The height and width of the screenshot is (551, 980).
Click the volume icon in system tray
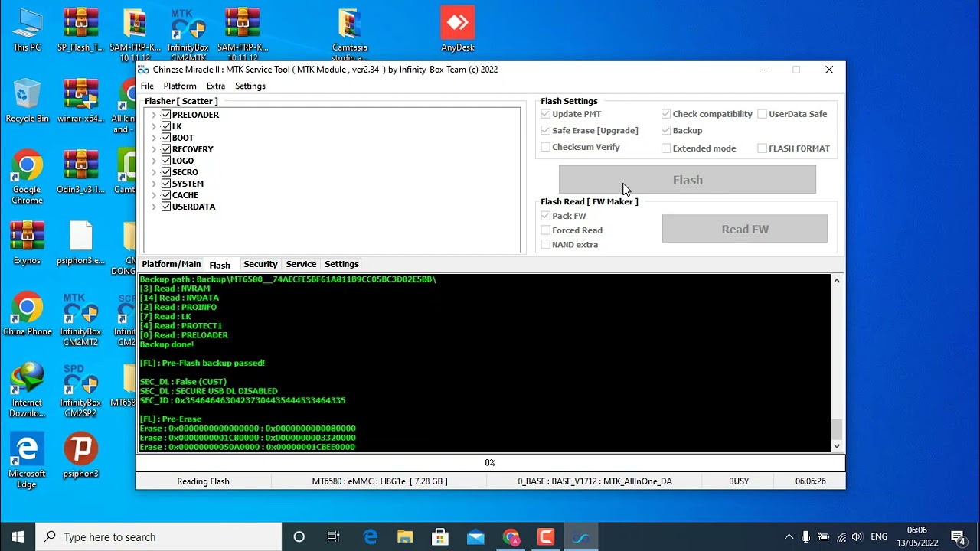pos(857,537)
